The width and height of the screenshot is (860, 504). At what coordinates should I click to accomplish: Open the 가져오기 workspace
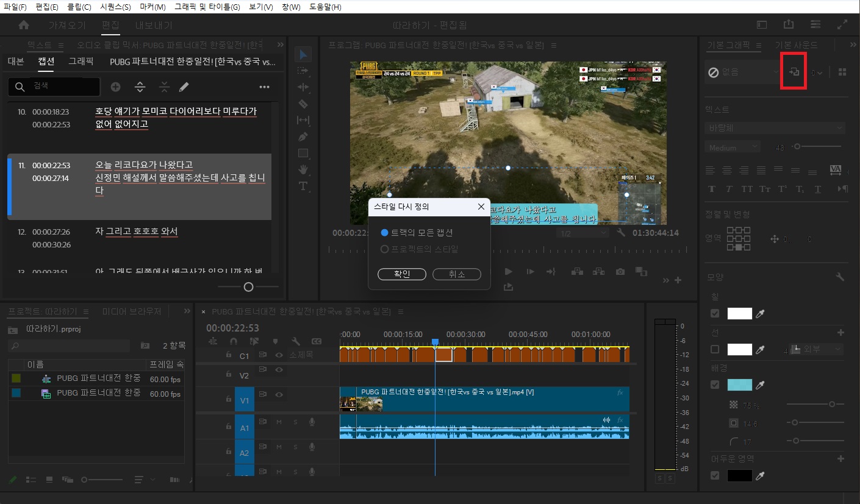(68, 25)
